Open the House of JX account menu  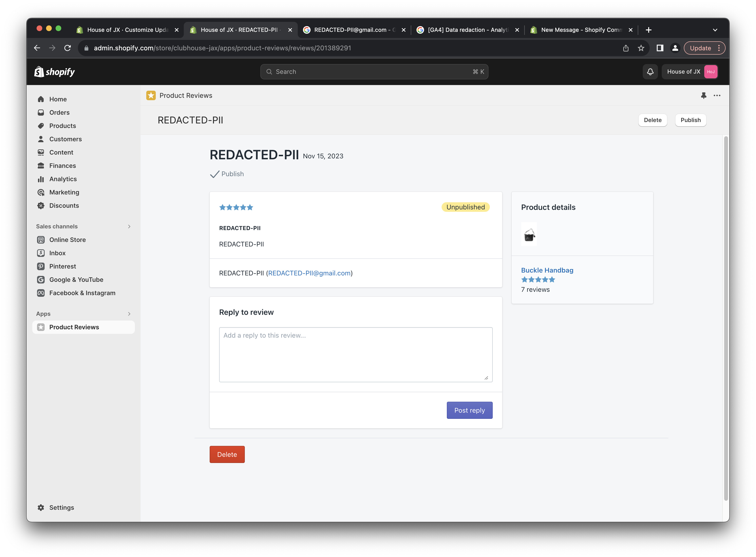click(x=690, y=71)
